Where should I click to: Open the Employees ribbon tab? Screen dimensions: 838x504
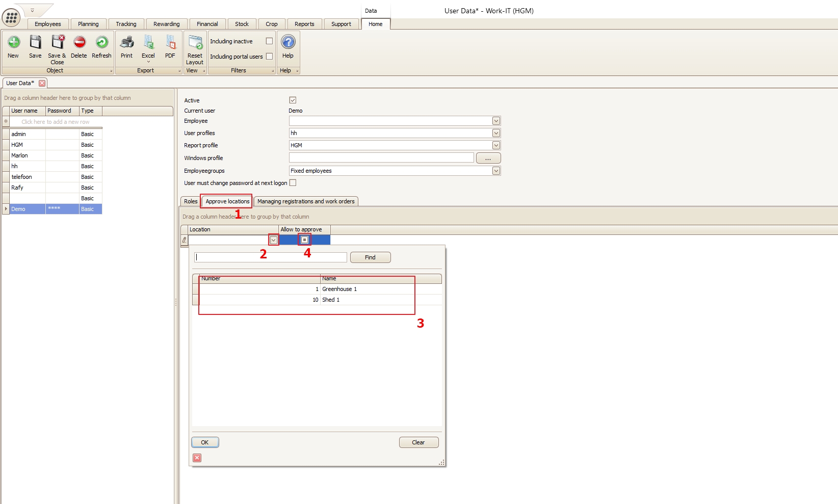point(48,24)
